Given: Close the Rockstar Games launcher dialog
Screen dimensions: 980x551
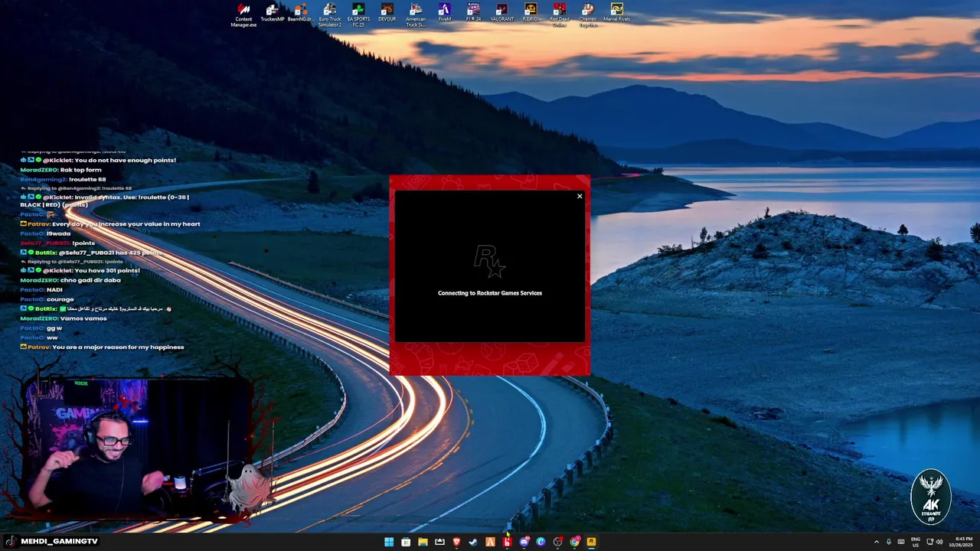Looking at the screenshot, I should [580, 197].
